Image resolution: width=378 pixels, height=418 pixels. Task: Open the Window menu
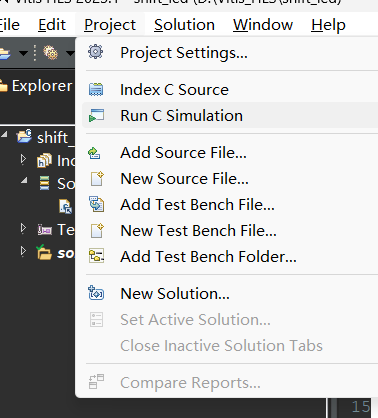tap(263, 25)
